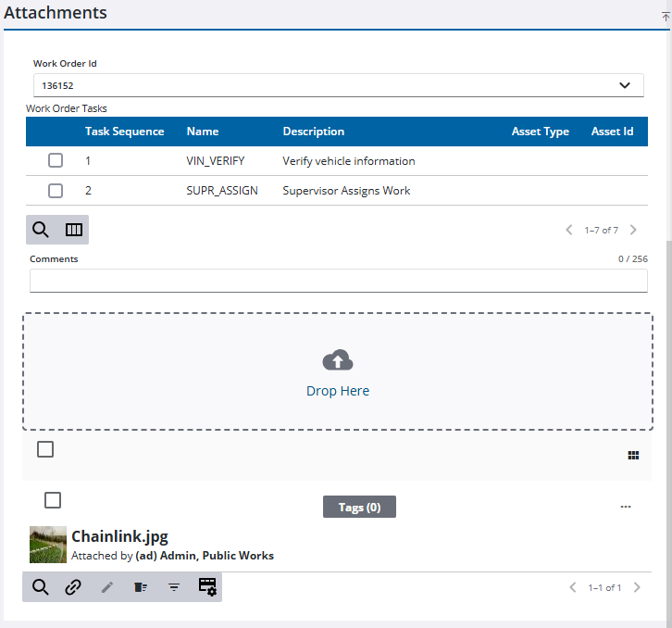672x628 pixels.
Task: Open the filter icon in the attachments toolbar
Action: tap(174, 587)
